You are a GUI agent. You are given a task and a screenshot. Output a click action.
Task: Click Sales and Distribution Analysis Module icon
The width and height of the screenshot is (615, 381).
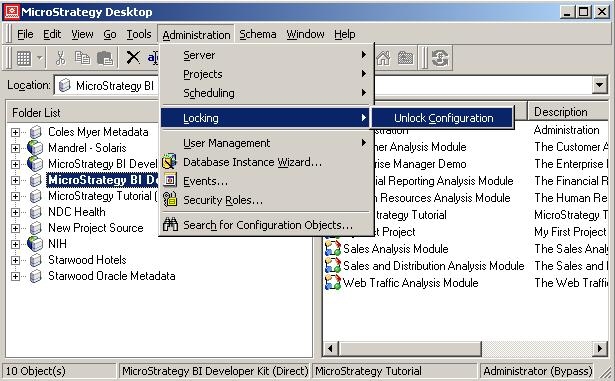333,266
